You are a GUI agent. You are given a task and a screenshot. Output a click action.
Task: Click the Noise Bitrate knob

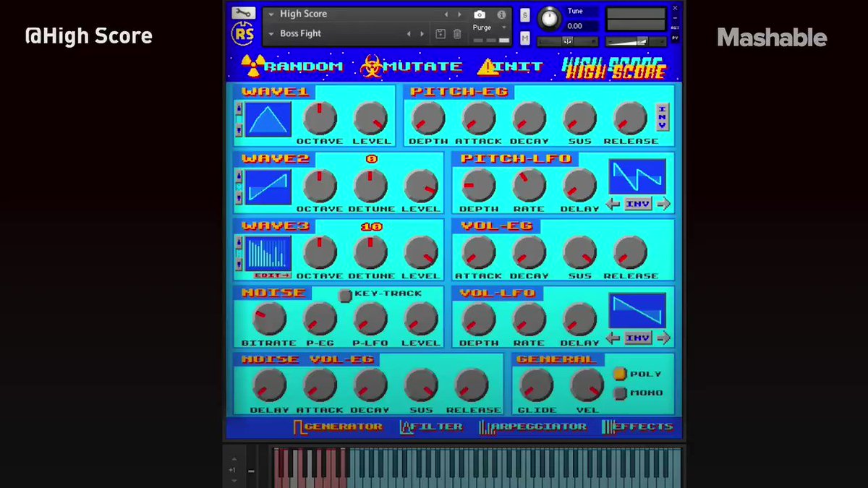269,320
